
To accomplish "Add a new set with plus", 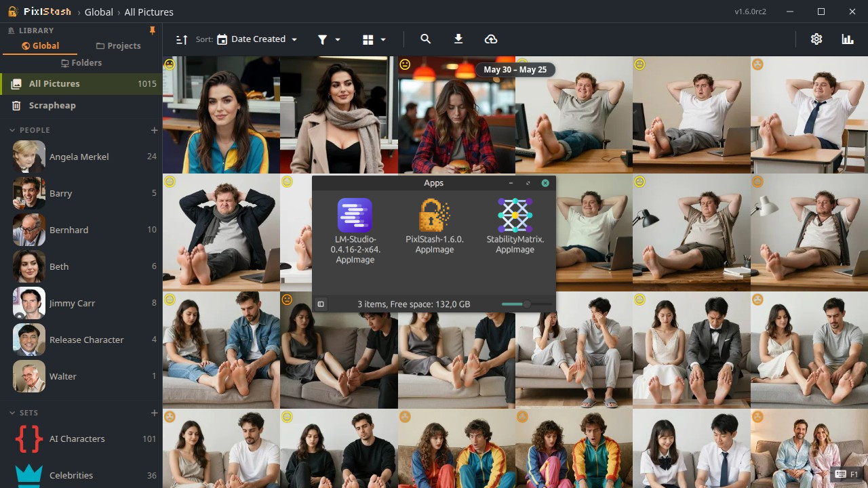I will click(154, 413).
